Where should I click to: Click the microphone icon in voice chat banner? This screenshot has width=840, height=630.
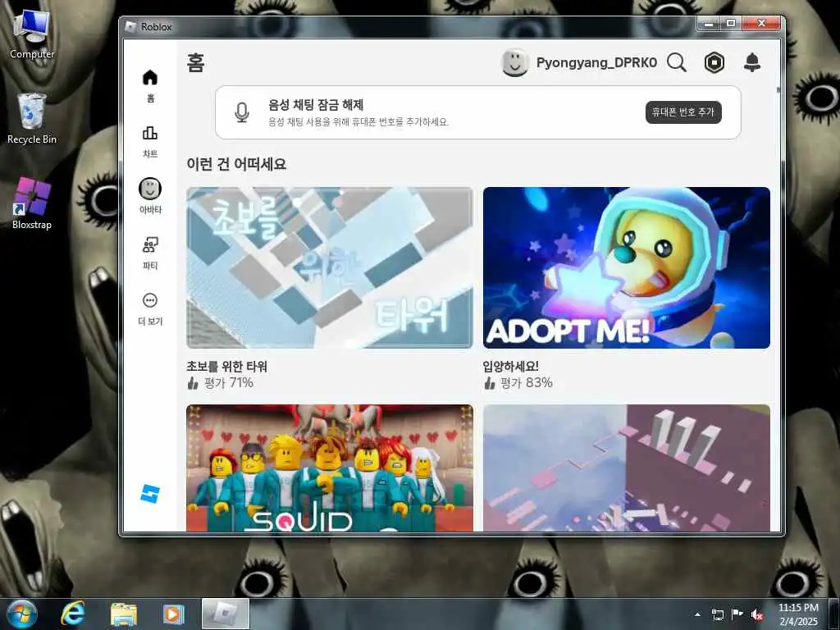[x=242, y=112]
